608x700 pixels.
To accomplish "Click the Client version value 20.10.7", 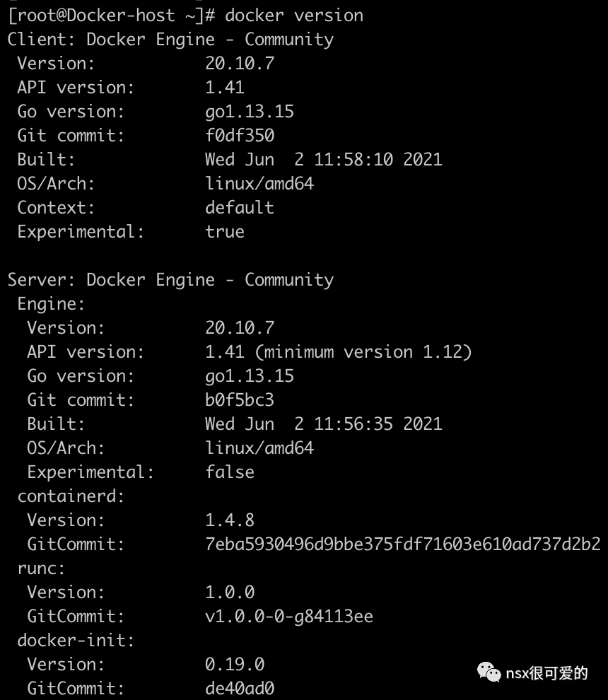I will (x=239, y=63).
